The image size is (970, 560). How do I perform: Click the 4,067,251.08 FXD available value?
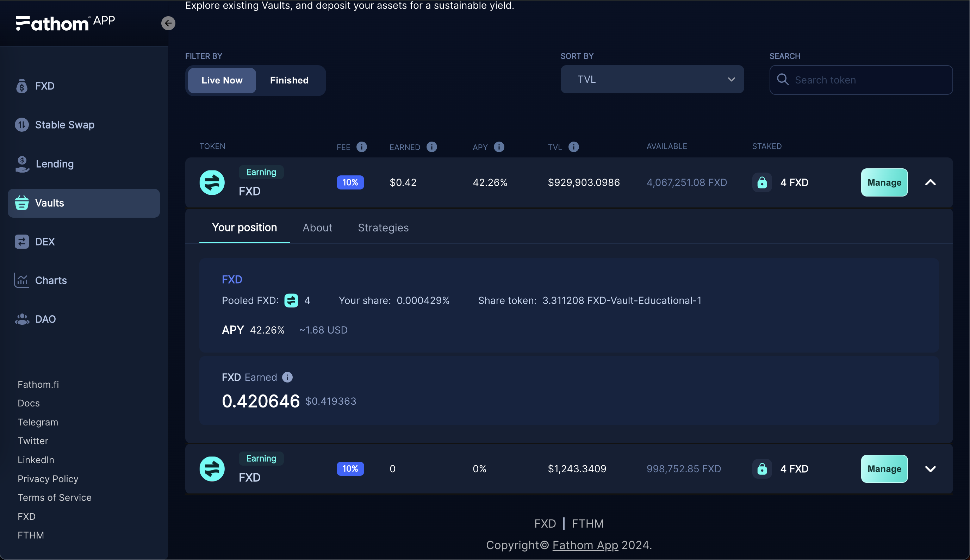point(687,182)
